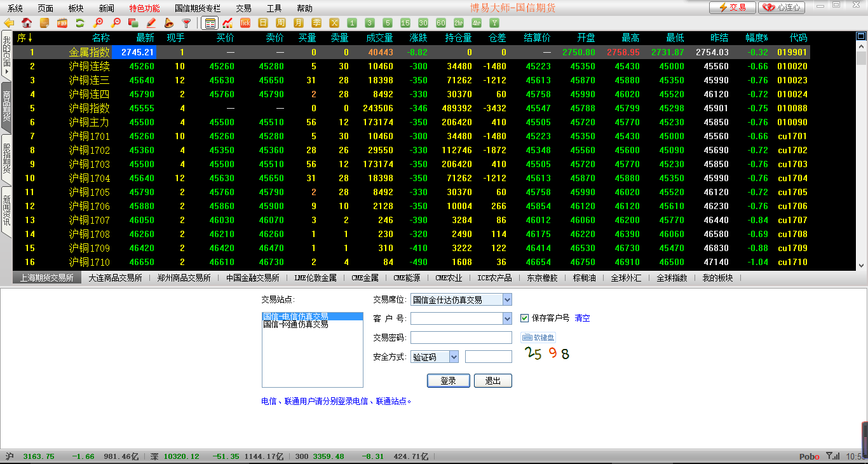Click the red home icon in toolbar
Screen dimensions: 868x464
[27, 23]
